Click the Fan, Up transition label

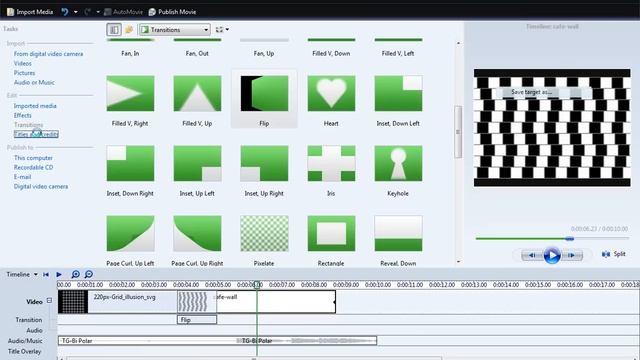tap(264, 53)
